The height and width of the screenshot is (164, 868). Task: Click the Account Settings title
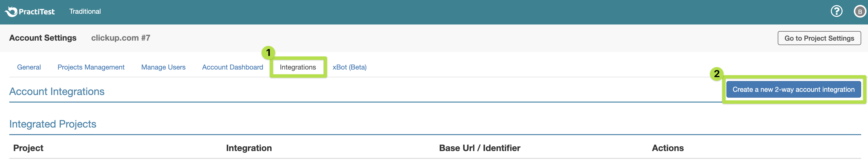click(43, 38)
